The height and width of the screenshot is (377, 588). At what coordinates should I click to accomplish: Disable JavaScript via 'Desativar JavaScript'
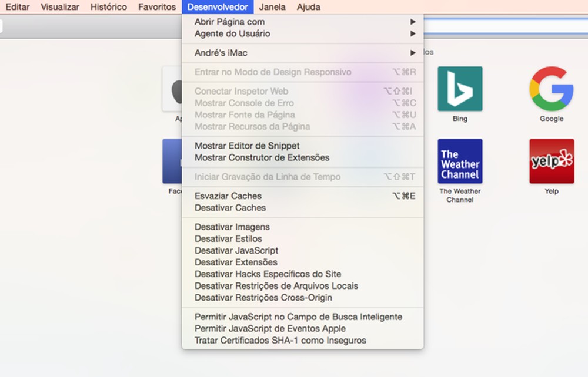(236, 250)
